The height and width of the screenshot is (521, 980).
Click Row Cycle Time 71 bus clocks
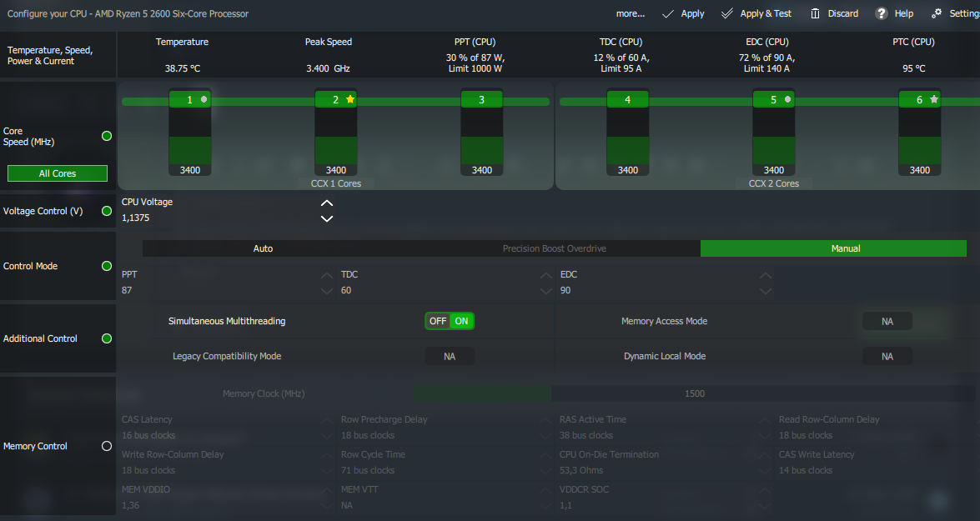point(368,470)
